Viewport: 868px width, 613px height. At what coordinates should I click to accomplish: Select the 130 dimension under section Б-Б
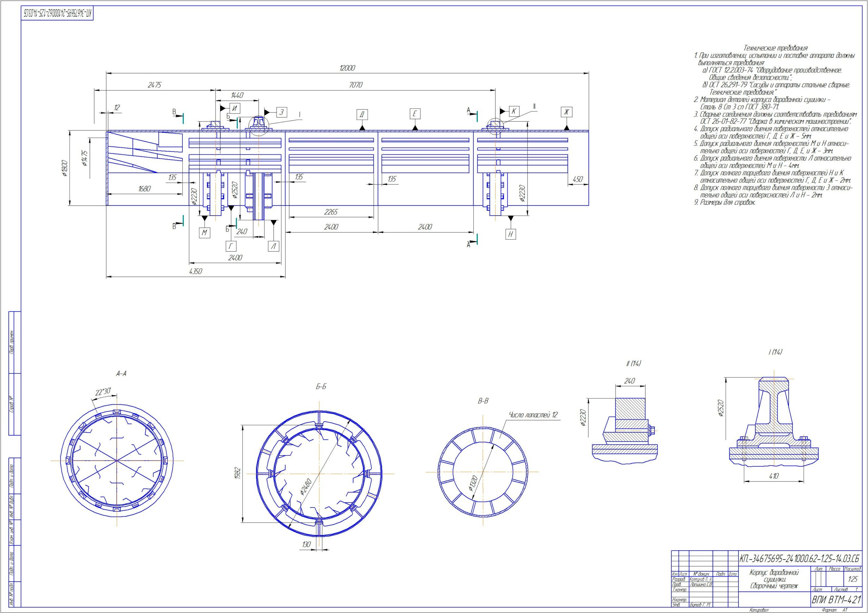click(306, 545)
